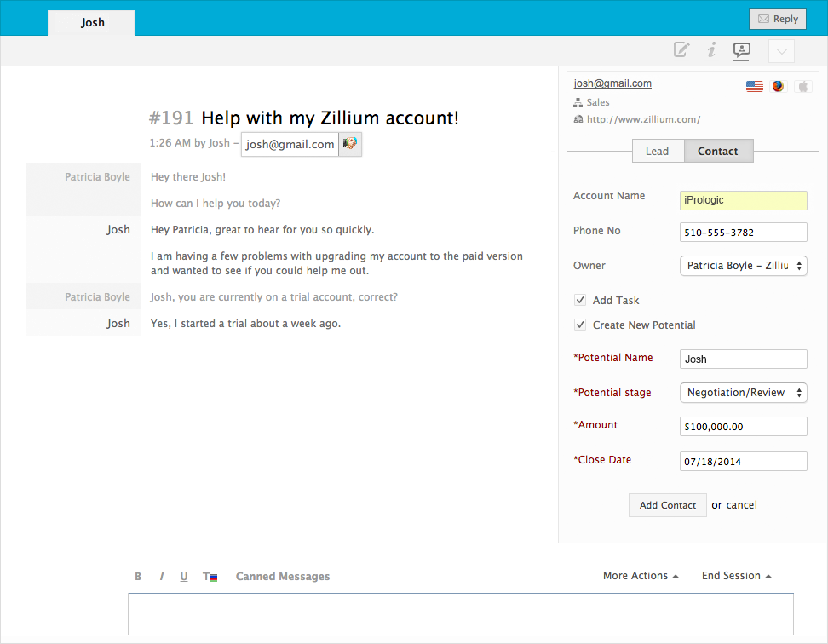Click the Account Name input field
Viewport: 828px width, 644px height.
(743, 200)
